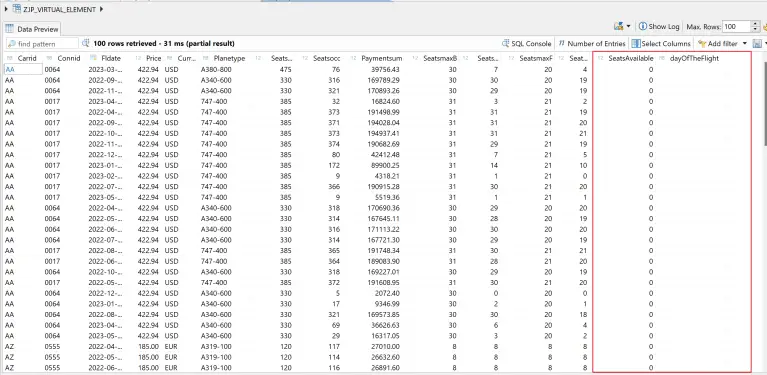Screen dimensions: 767x375
Task: Select the A380-800 planetype cell
Action: pyautogui.click(x=216, y=69)
